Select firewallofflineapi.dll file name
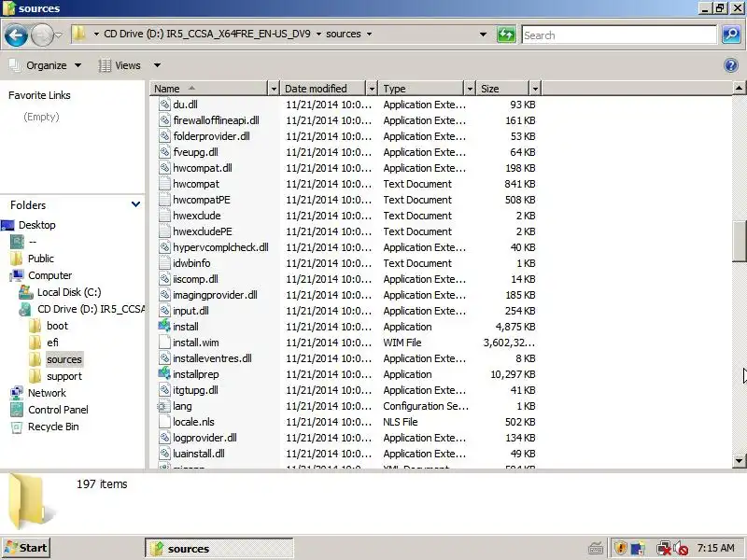The height and width of the screenshot is (560, 747). tap(216, 120)
